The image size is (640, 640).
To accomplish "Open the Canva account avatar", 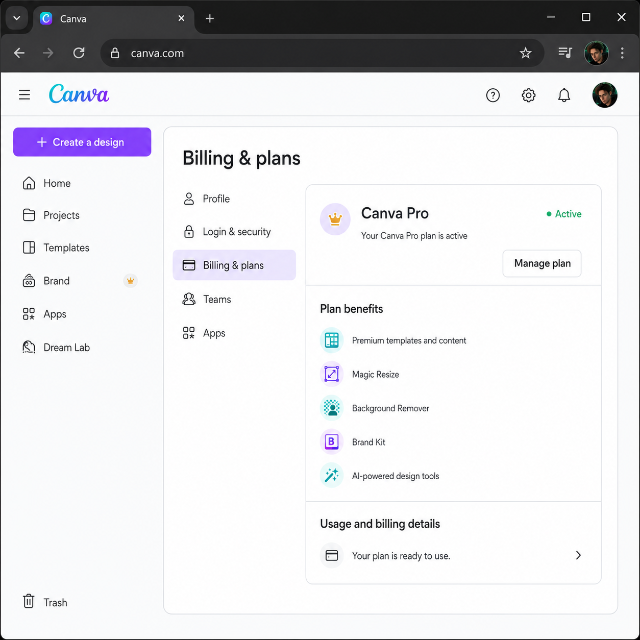I will [x=604, y=95].
